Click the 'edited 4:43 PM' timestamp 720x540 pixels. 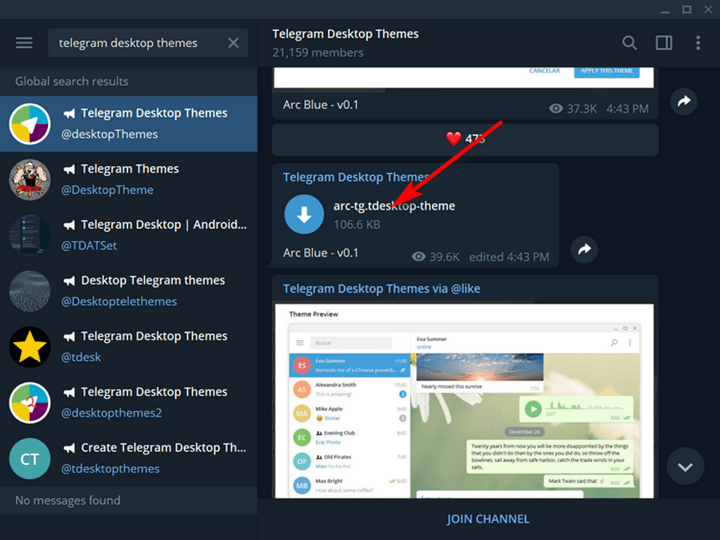(509, 257)
